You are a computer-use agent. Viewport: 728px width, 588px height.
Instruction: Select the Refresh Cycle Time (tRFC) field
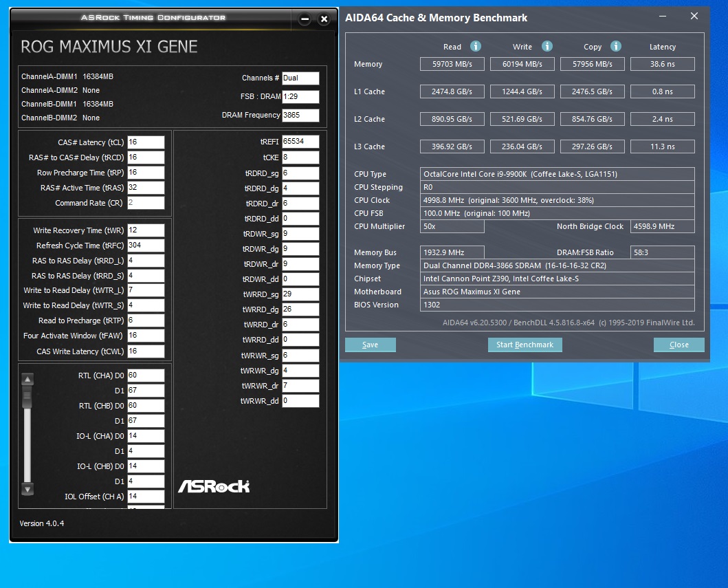(146, 246)
